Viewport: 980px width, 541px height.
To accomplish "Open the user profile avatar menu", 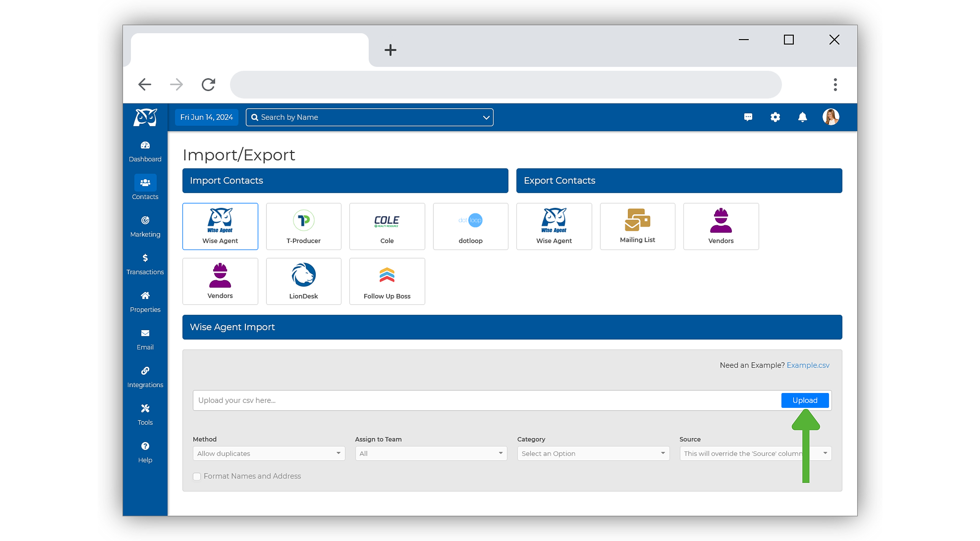I will coord(831,117).
